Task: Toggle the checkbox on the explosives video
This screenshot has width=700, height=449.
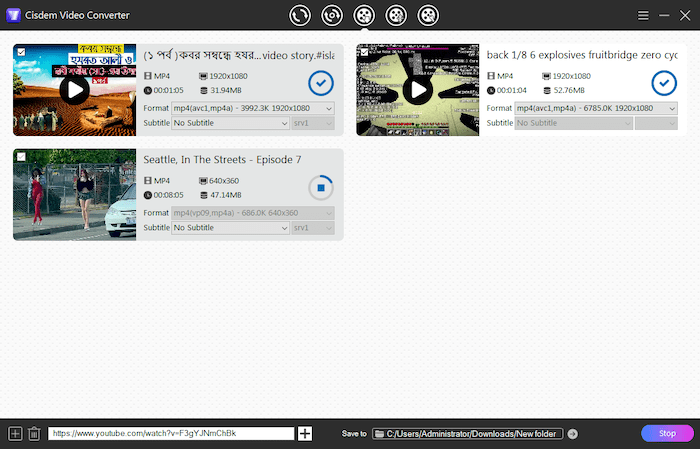Action: click(363, 51)
